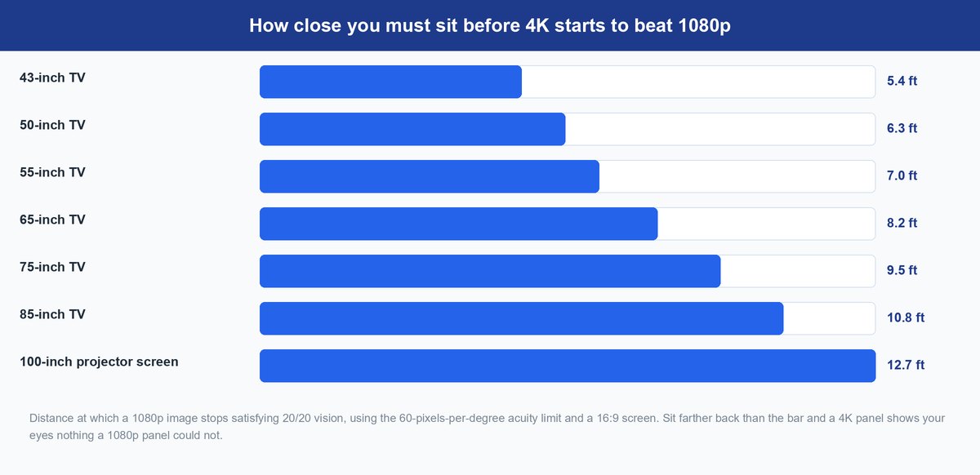Click the 8.2 ft distance value

[902, 224]
